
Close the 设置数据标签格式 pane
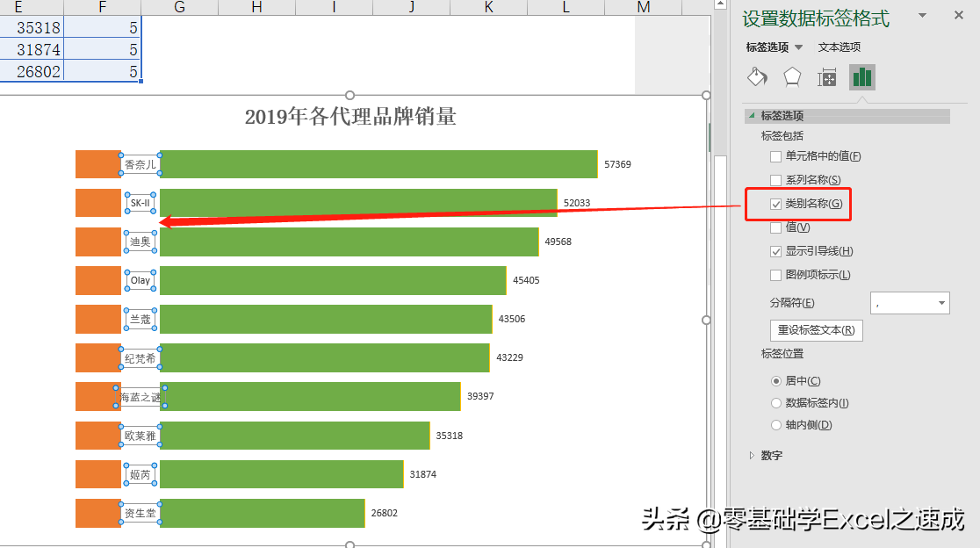[x=959, y=15]
